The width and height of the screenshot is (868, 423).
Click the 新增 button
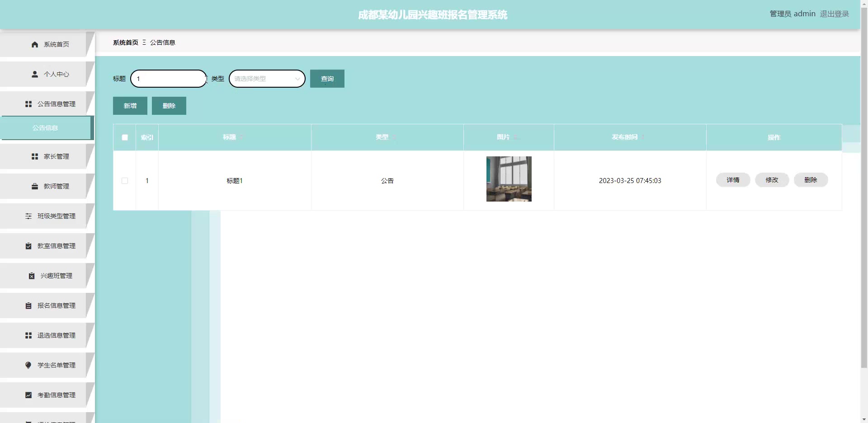pyautogui.click(x=130, y=106)
